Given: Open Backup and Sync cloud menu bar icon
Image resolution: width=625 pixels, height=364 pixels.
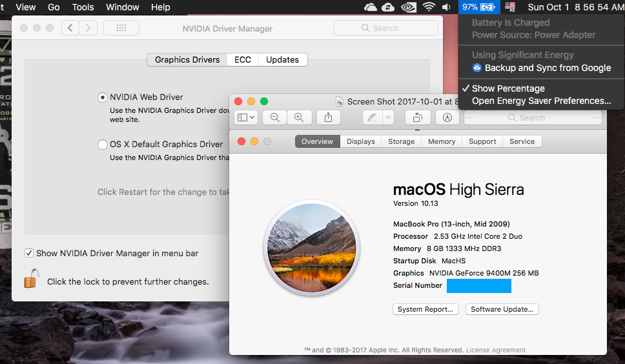Looking at the screenshot, I should pos(388,7).
